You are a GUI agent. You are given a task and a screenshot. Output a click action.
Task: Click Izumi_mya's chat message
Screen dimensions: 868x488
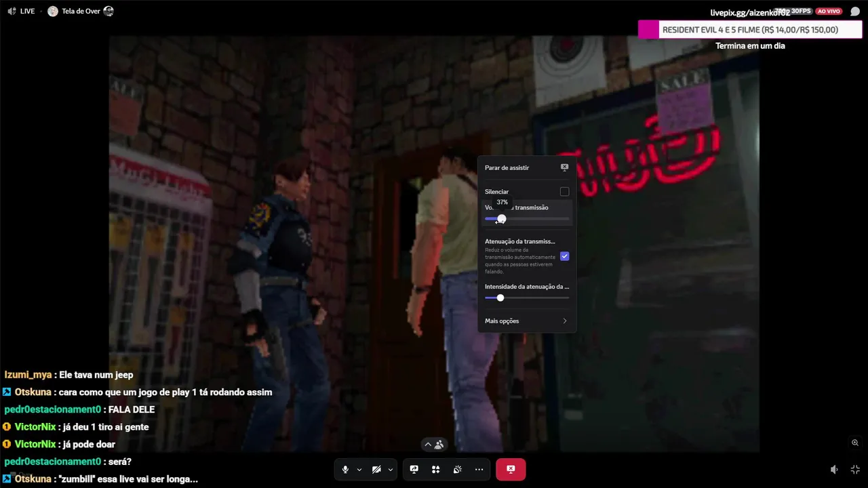pos(68,375)
